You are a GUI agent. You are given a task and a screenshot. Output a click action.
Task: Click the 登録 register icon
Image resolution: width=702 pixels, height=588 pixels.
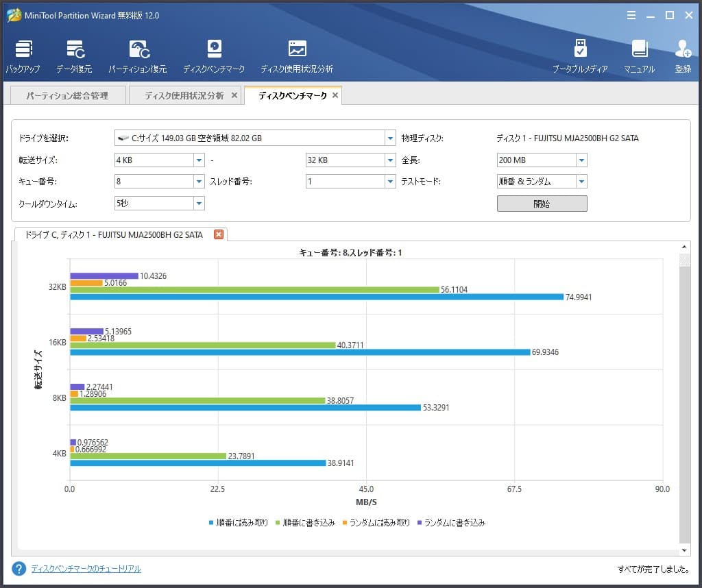683,56
